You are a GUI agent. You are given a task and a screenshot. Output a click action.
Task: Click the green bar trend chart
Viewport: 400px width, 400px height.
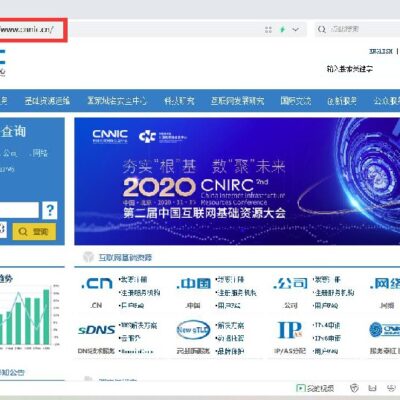(28, 317)
